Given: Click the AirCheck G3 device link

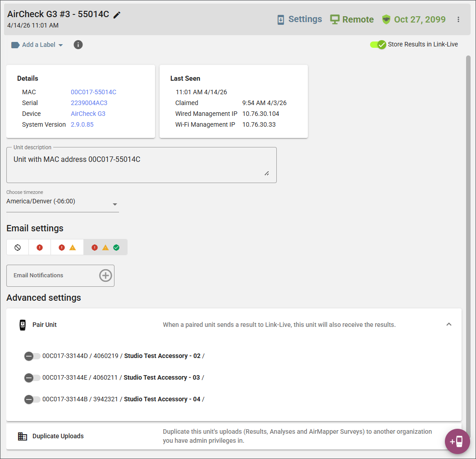Looking at the screenshot, I should tap(88, 114).
